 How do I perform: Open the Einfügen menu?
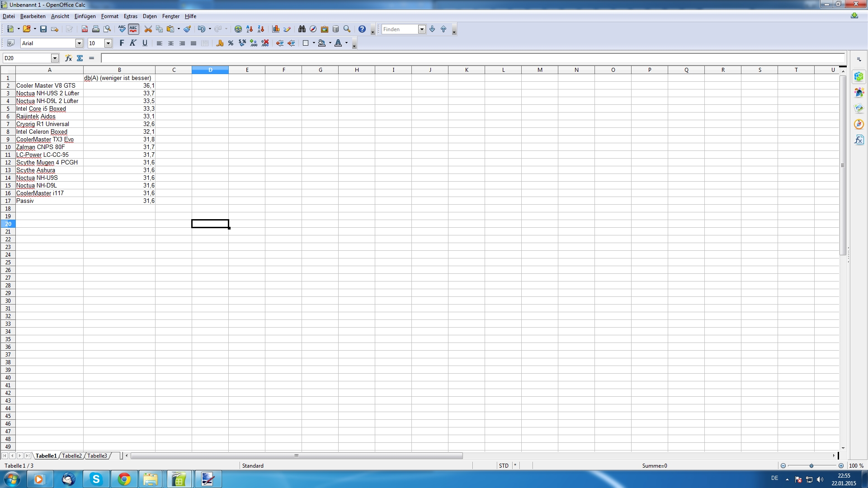85,16
